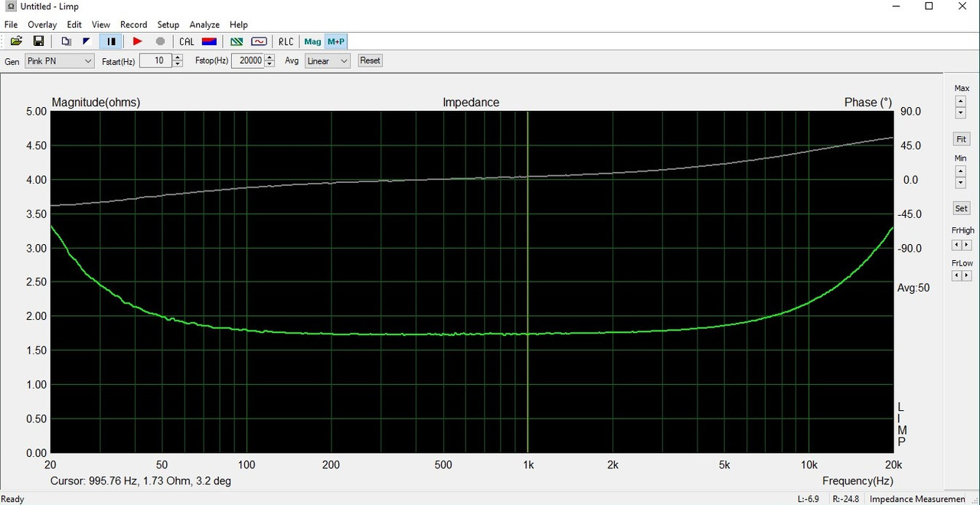Click the gray stop circle icon
The image size is (980, 505).
point(160,41)
